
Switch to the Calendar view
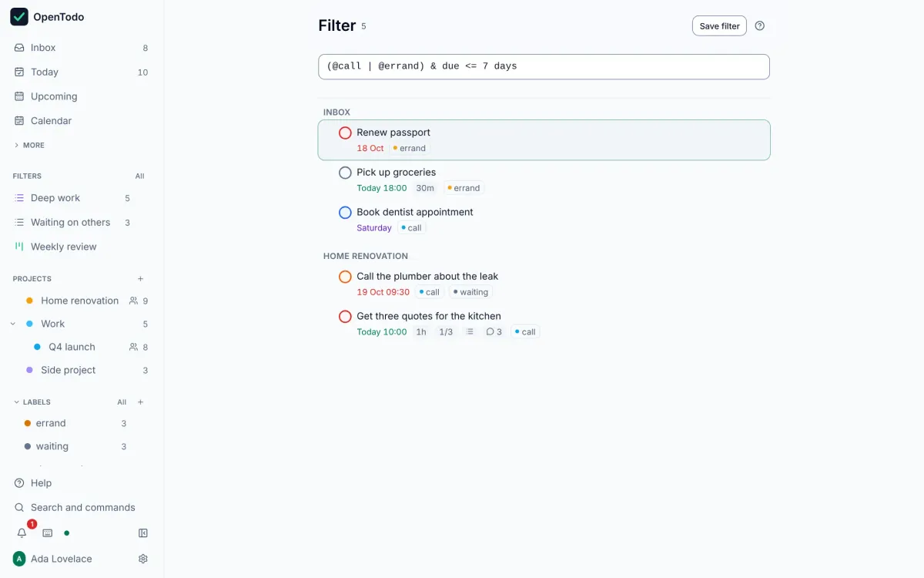click(x=82, y=121)
